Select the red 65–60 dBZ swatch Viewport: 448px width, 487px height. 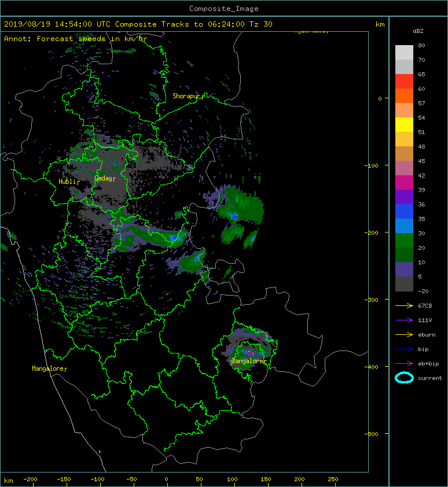click(x=404, y=82)
